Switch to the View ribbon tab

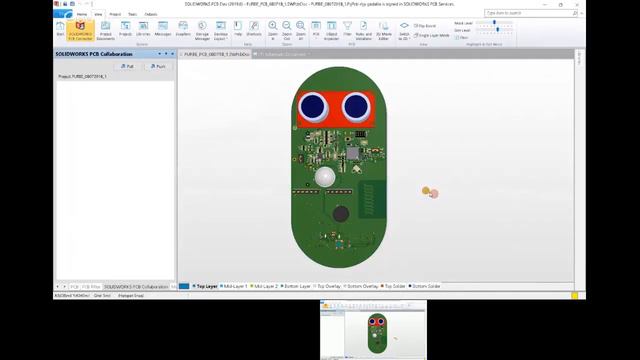coord(98,14)
